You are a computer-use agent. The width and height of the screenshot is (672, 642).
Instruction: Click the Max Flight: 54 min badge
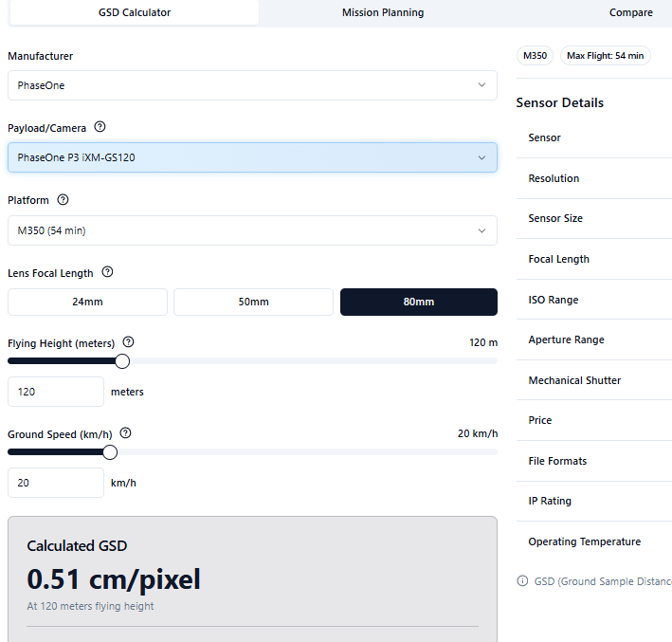coord(605,56)
